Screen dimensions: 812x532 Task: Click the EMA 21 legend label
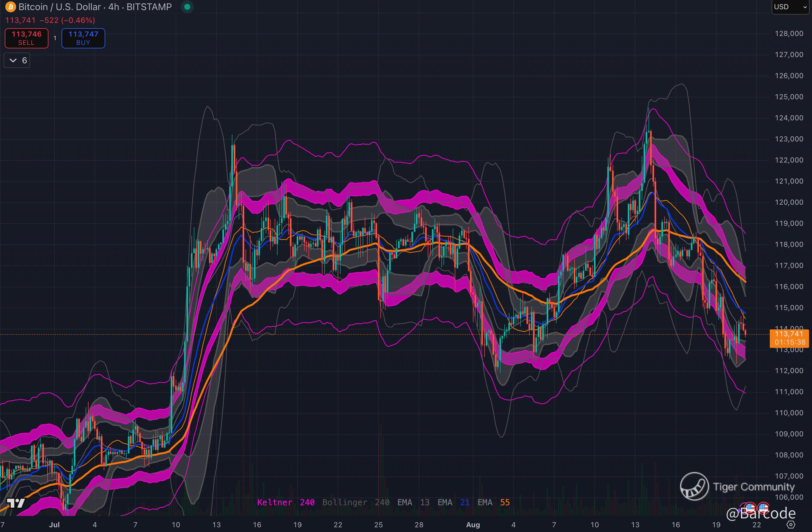pos(454,502)
